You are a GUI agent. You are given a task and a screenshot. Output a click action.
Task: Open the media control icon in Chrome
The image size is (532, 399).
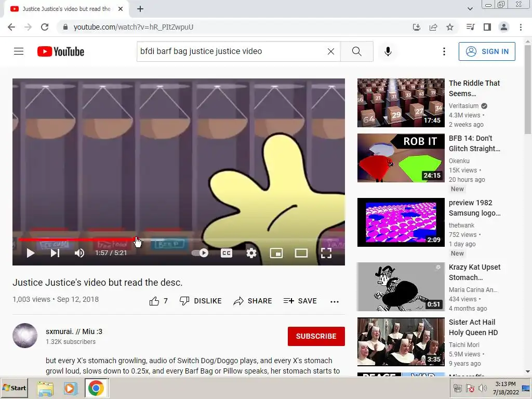coord(470,27)
